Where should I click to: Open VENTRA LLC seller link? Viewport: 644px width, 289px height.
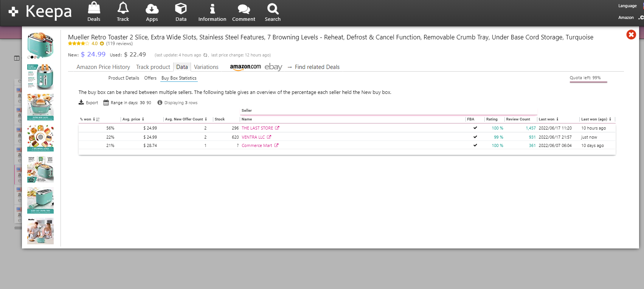point(253,137)
